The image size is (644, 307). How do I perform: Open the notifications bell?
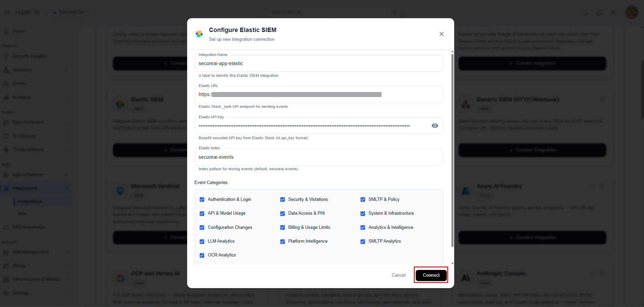[x=585, y=12]
